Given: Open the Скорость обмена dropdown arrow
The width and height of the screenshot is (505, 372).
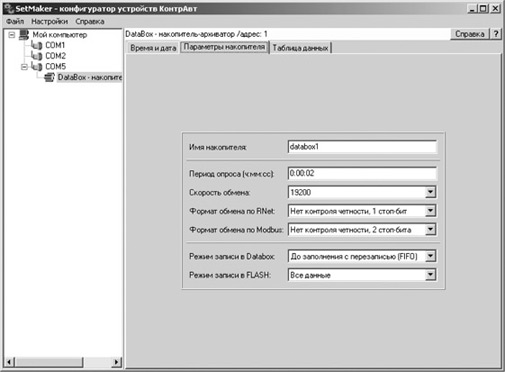Looking at the screenshot, I should [430, 192].
